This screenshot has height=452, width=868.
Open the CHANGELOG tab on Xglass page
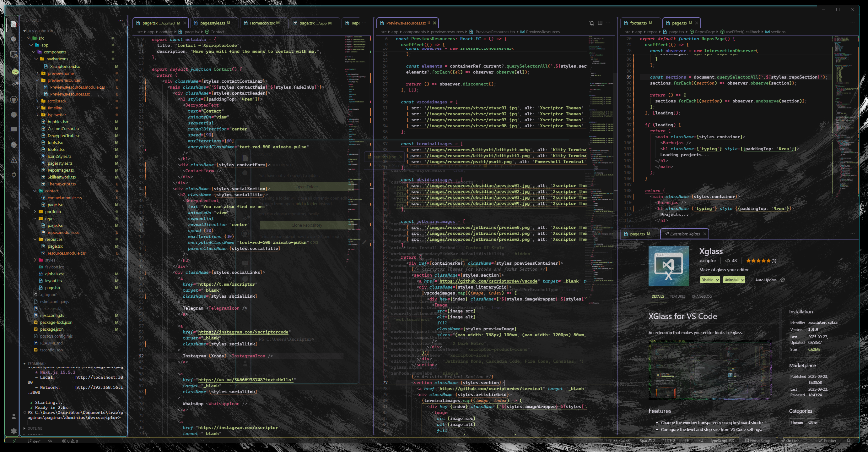701,296
